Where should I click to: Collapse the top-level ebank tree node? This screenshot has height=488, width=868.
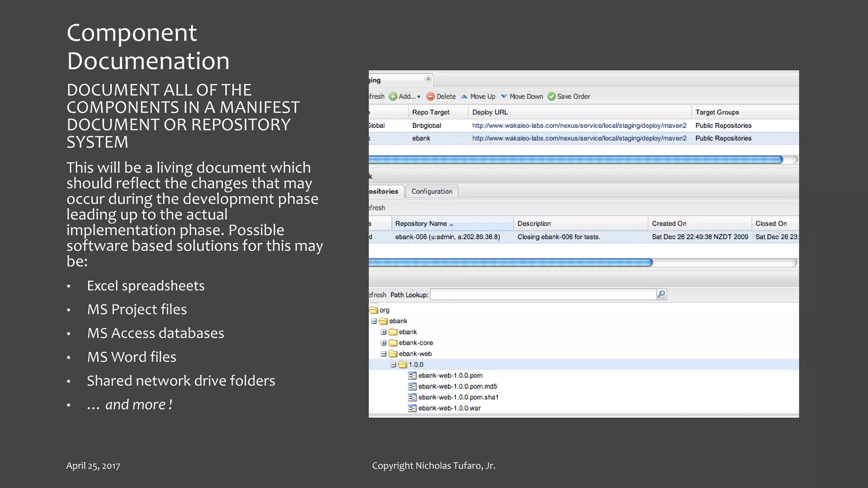[374, 321]
